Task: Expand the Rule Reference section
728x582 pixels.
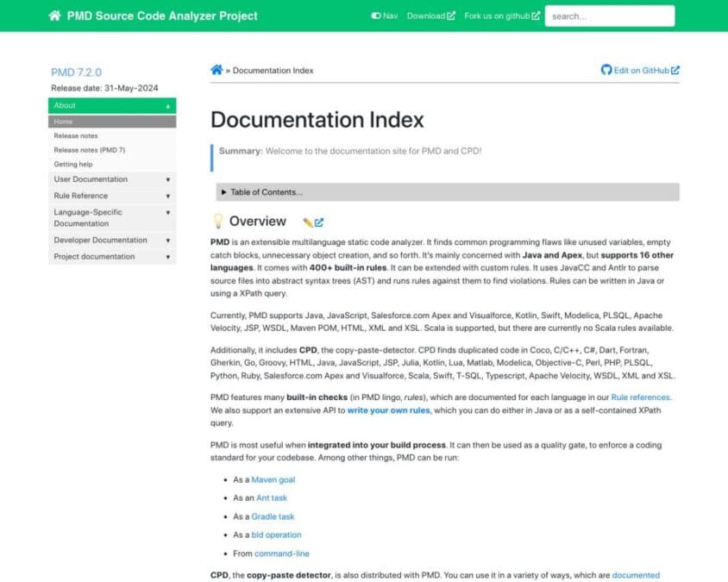Action: pos(112,196)
